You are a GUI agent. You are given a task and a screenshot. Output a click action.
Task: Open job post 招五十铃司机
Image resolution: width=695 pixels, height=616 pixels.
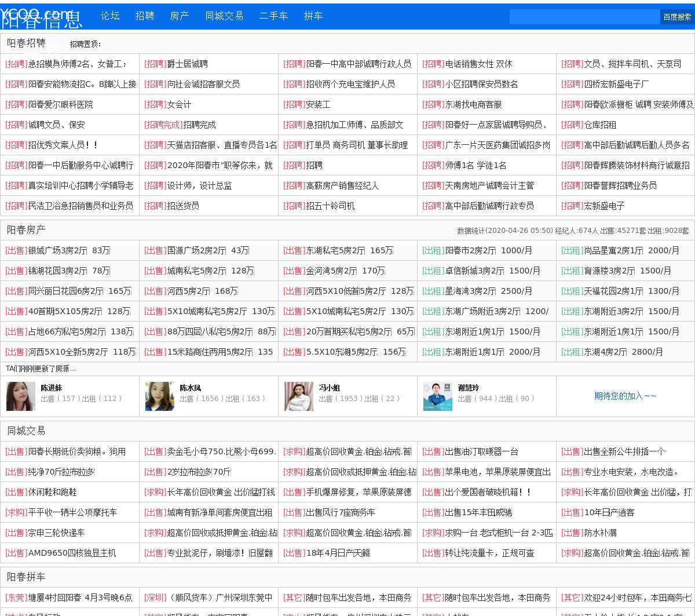[x=330, y=206]
